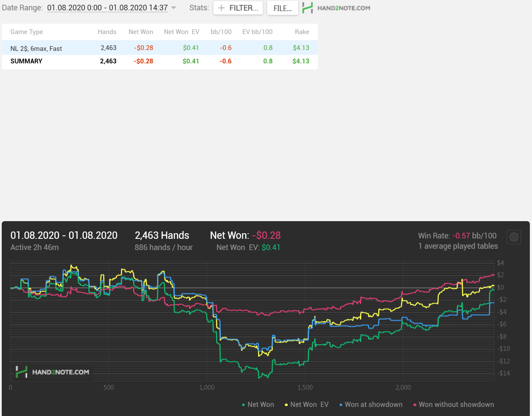Select the NL 2$, 6max, Fast row
The width and height of the screenshot is (532, 416).
[160, 48]
